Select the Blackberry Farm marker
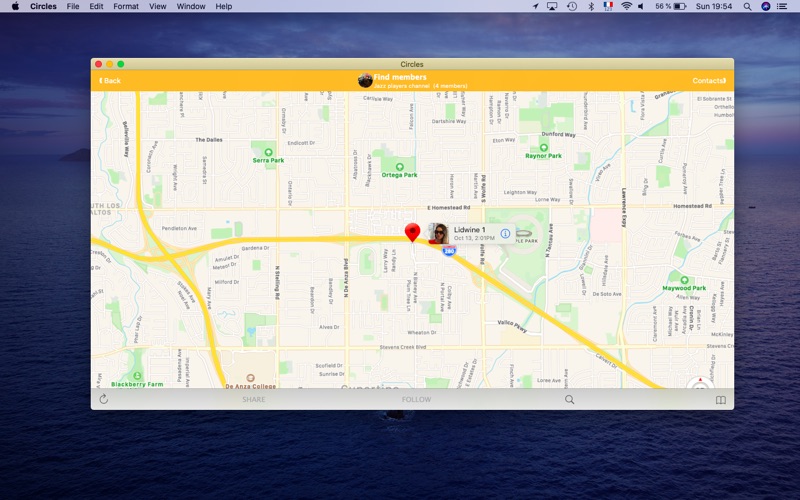 point(137,376)
